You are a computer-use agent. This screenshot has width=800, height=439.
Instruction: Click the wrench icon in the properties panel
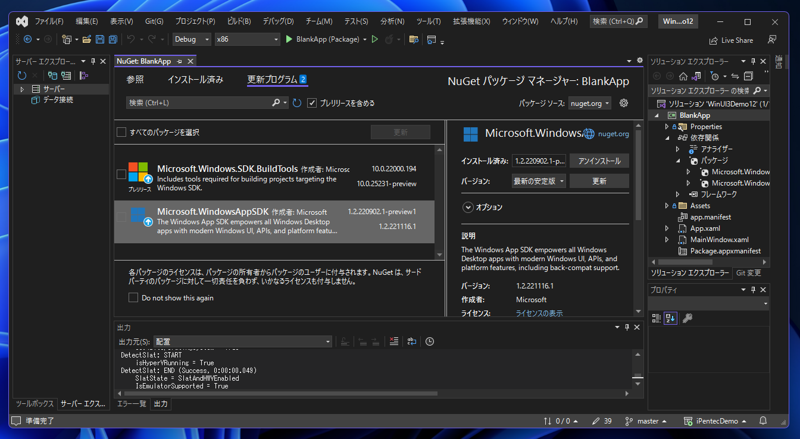687,319
